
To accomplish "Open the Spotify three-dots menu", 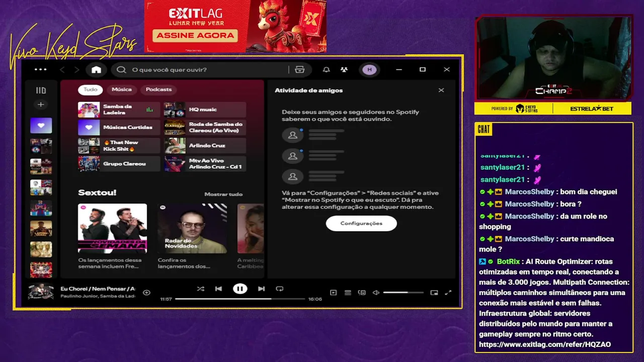I will [41, 69].
